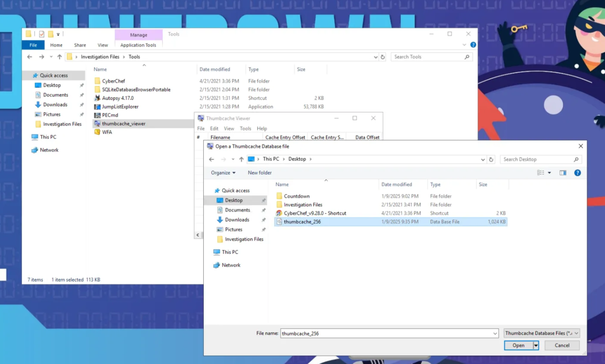Open Help menu in Thumbcache Viewer
605x364 pixels.
tap(262, 129)
